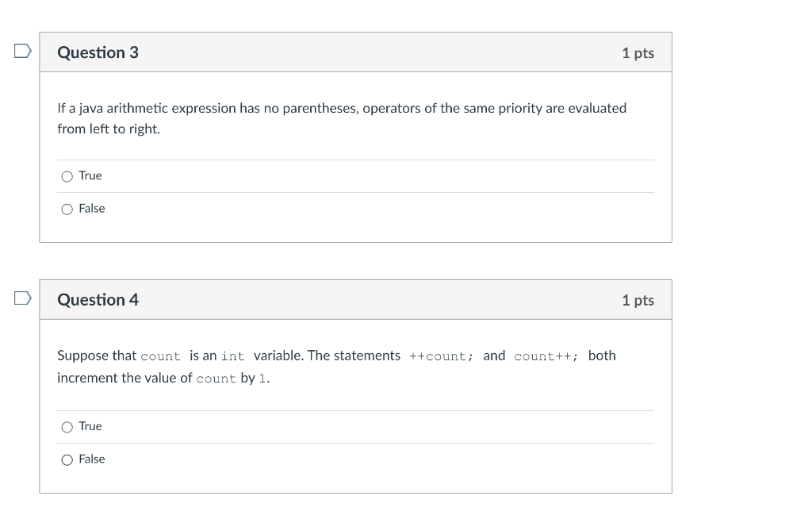Image resolution: width=812 pixels, height=519 pixels.
Task: Click the "++count;" code snippet
Action: (x=441, y=356)
